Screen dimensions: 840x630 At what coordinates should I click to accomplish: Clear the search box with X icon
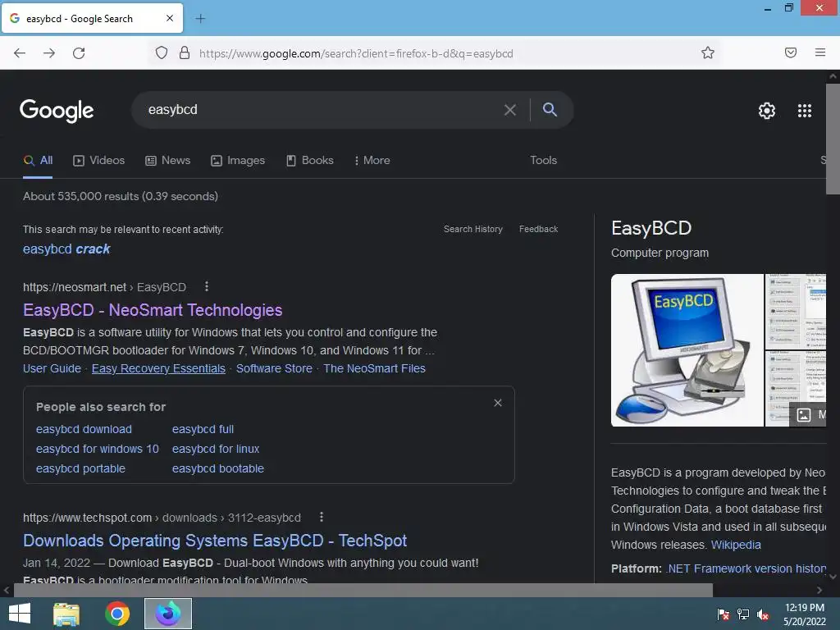coord(510,110)
